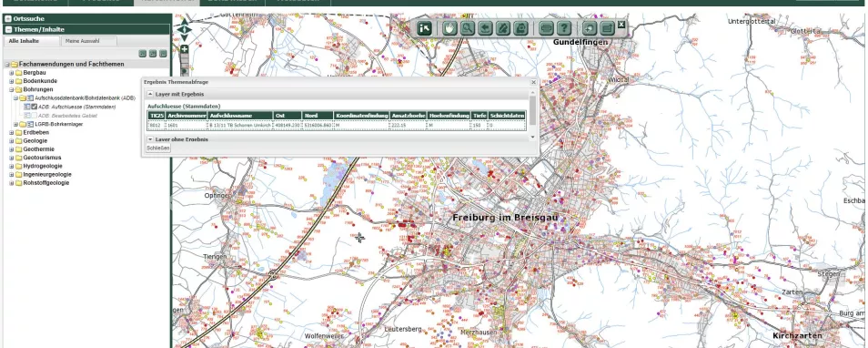Expand the Geothermie folder
The height and width of the screenshot is (348, 868).
click(12, 149)
